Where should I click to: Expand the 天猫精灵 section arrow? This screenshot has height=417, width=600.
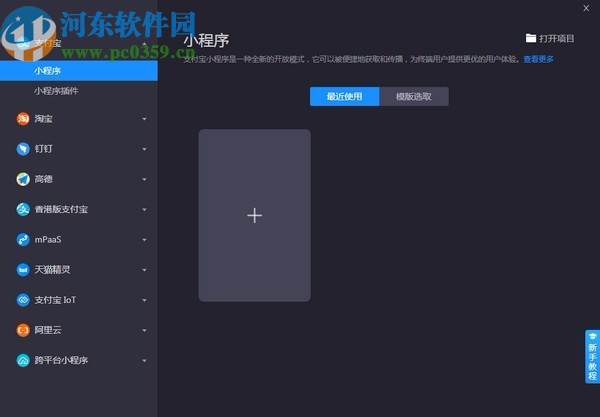pos(144,270)
